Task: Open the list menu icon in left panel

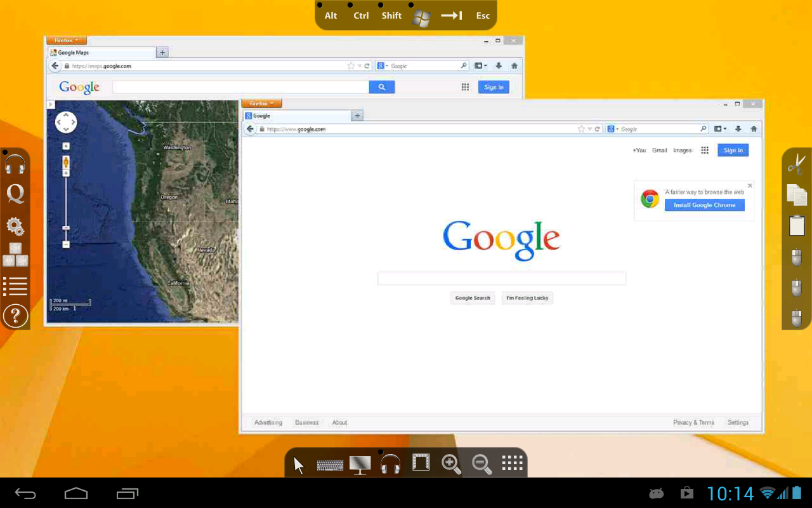Action: 15,286
